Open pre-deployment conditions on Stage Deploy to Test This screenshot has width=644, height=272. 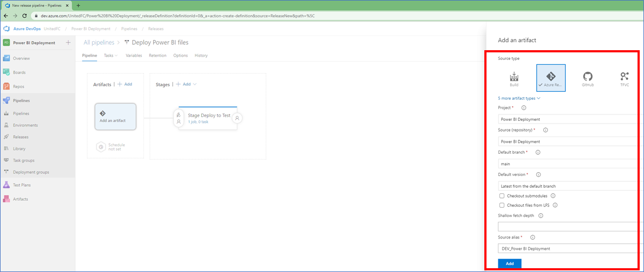179,118
